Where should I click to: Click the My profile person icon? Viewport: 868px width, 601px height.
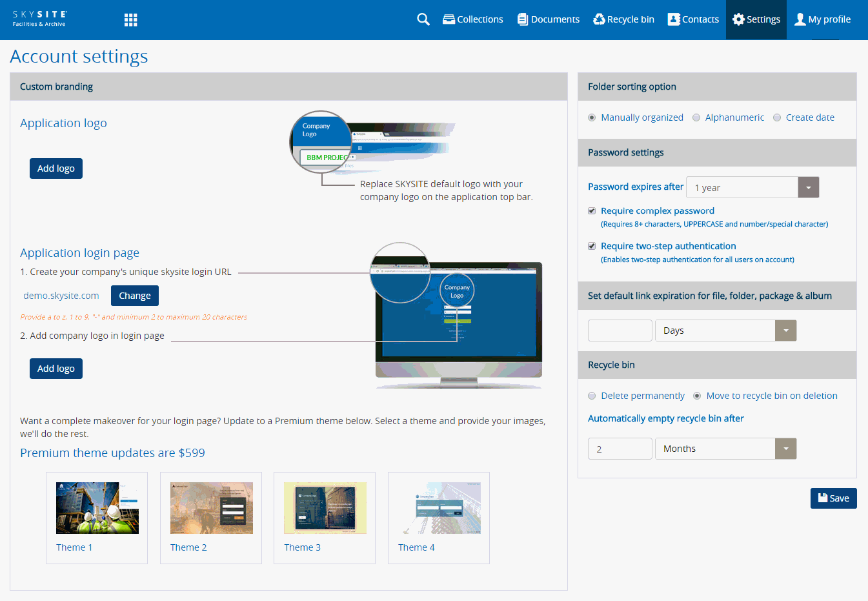(x=800, y=19)
